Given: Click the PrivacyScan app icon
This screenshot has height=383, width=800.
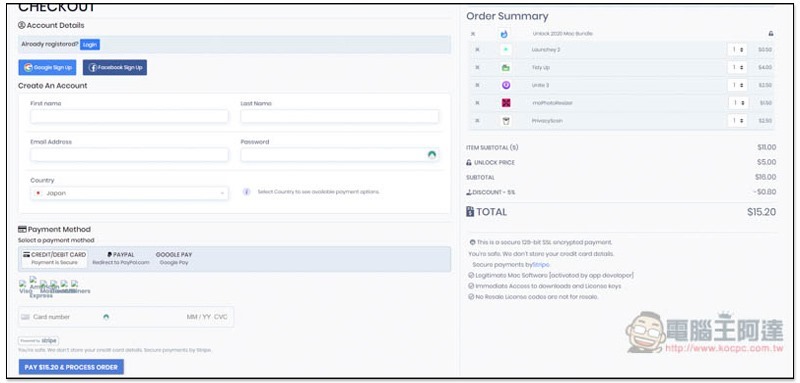Looking at the screenshot, I should (506, 121).
